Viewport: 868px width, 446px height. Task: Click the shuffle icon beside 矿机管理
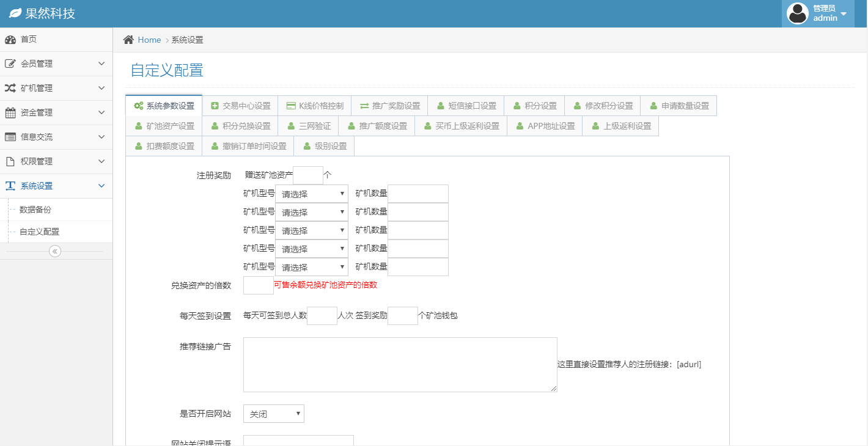click(10, 88)
